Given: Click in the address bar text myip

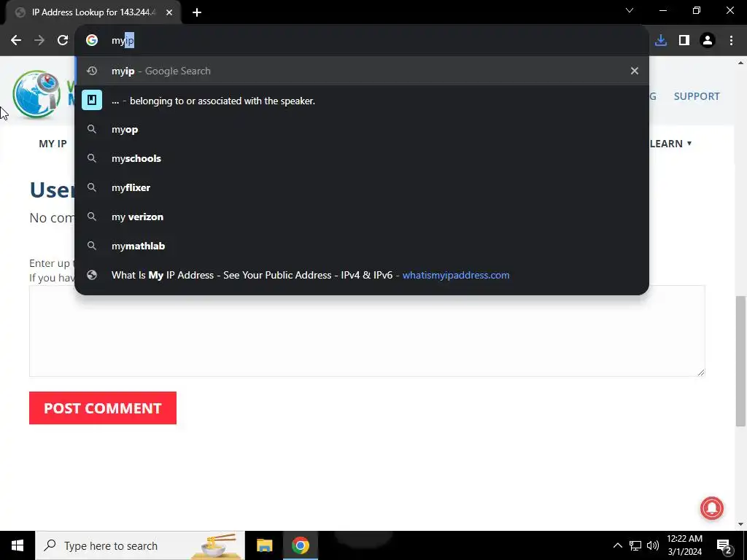Looking at the screenshot, I should tap(123, 41).
